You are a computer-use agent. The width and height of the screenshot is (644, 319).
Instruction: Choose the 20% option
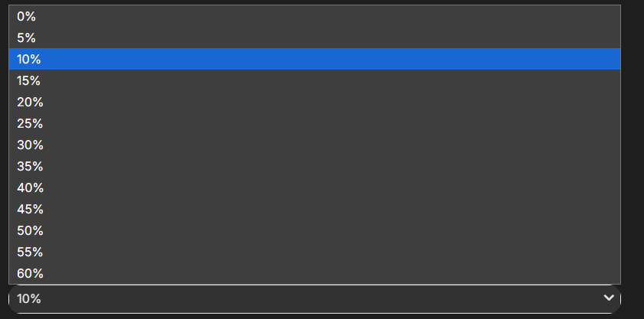(315, 102)
